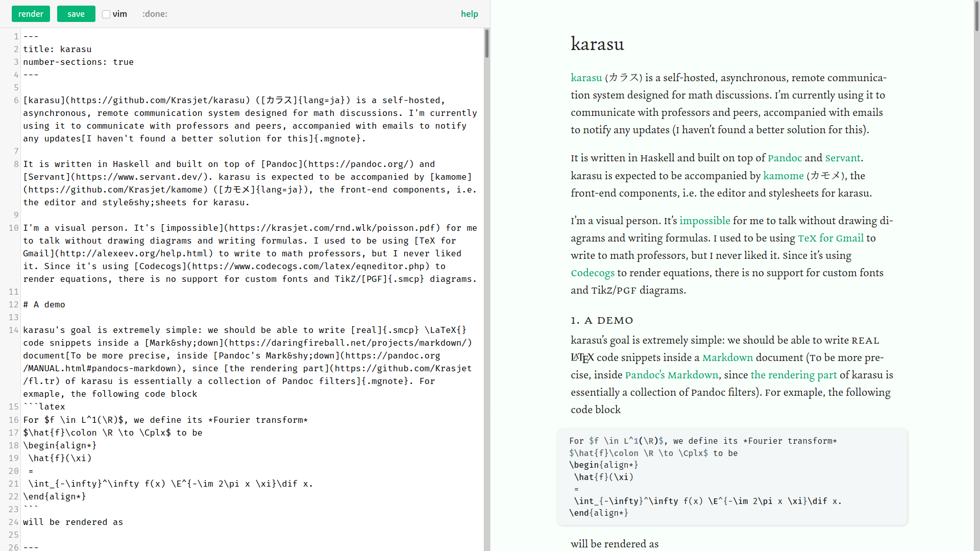Click the '# A demo' editor line
The width and height of the screenshot is (980, 551).
(x=44, y=304)
